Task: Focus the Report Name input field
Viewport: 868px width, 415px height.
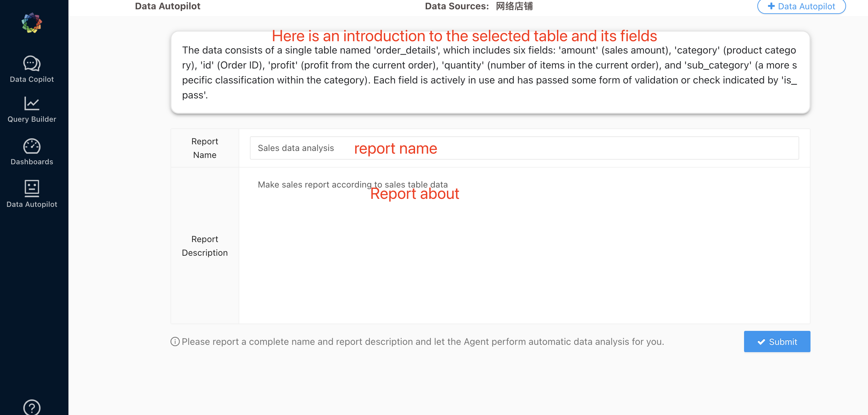Action: point(524,148)
